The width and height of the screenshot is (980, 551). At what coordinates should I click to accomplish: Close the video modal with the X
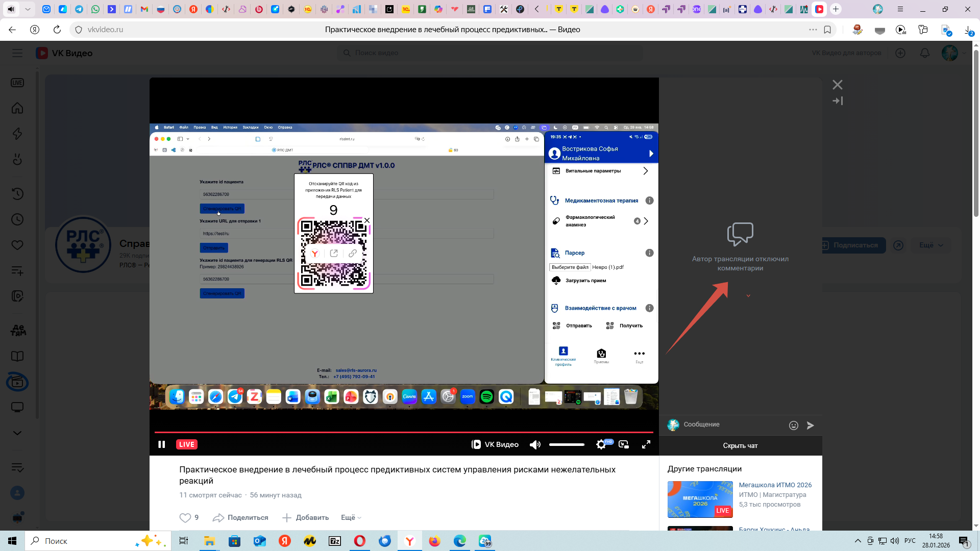[x=838, y=85]
